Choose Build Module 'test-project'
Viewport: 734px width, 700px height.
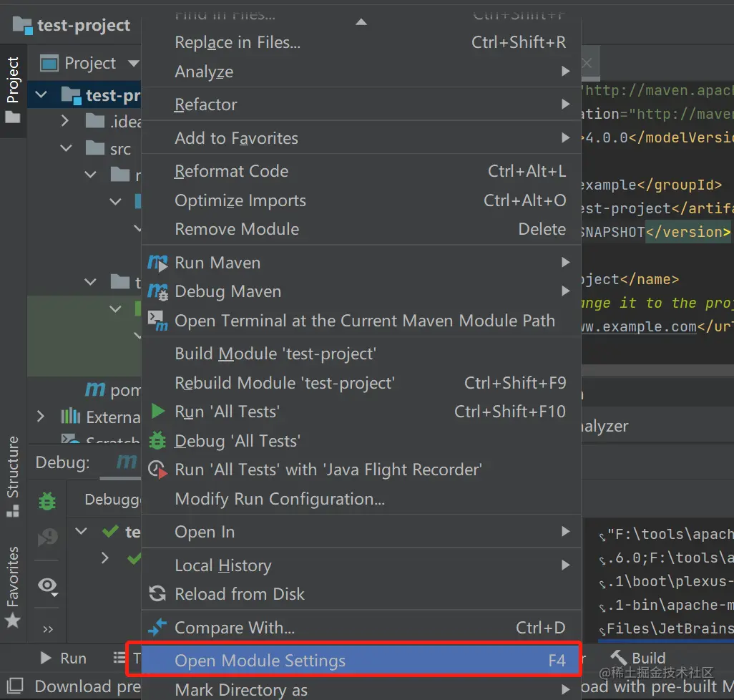(x=361, y=354)
